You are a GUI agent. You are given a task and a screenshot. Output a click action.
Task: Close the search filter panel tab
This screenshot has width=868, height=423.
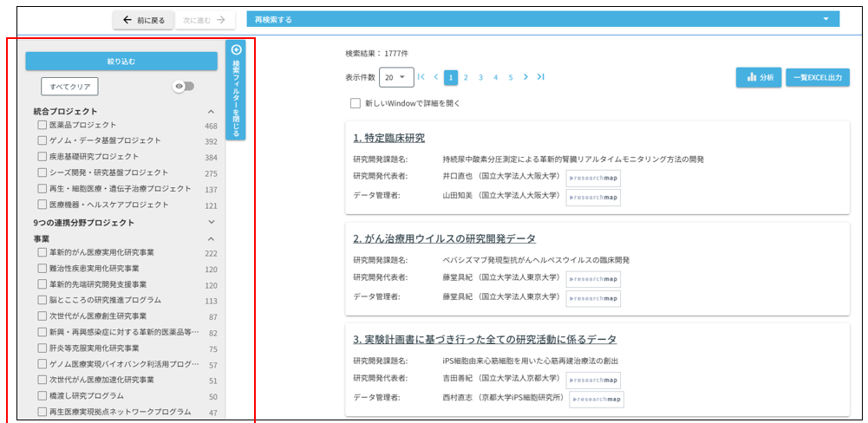(x=236, y=90)
